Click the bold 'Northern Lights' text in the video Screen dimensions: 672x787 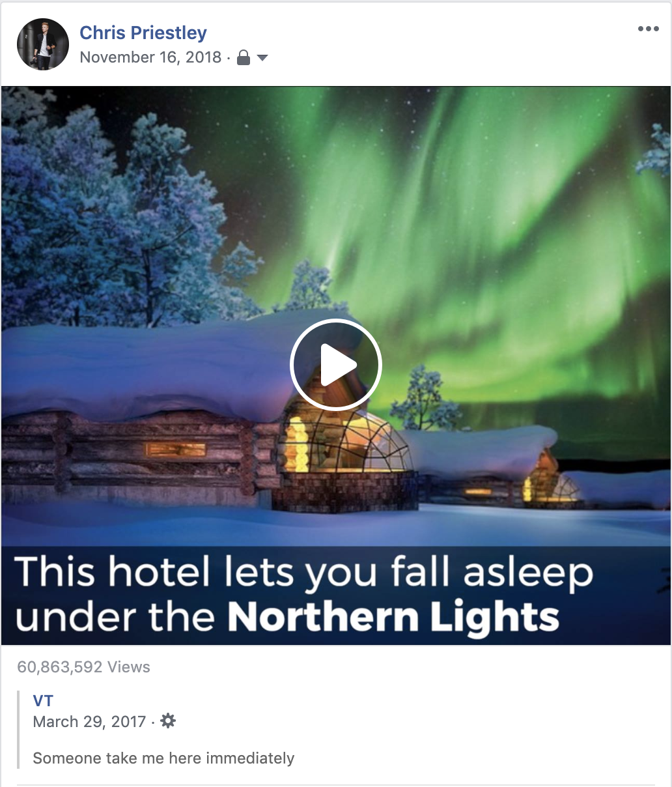(x=393, y=616)
